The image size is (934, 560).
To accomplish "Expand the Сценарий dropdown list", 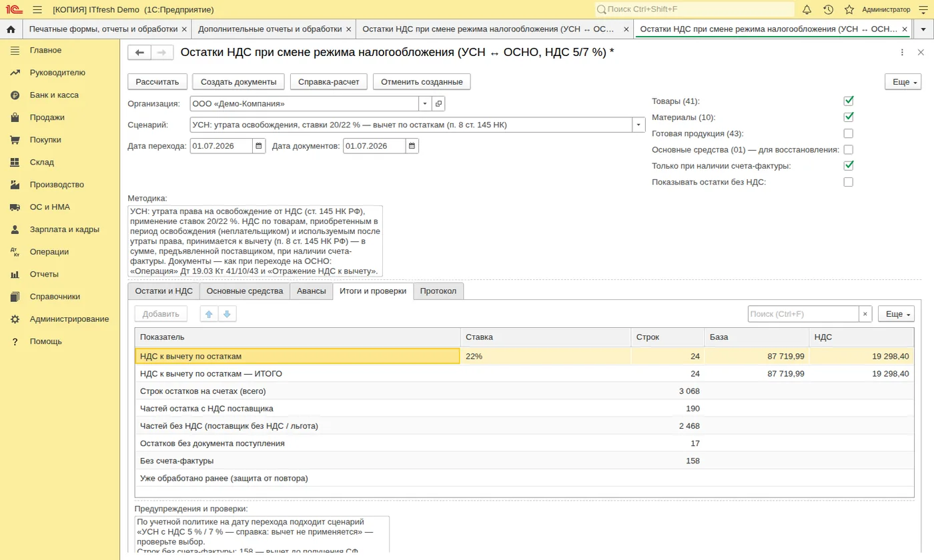I will pos(639,125).
